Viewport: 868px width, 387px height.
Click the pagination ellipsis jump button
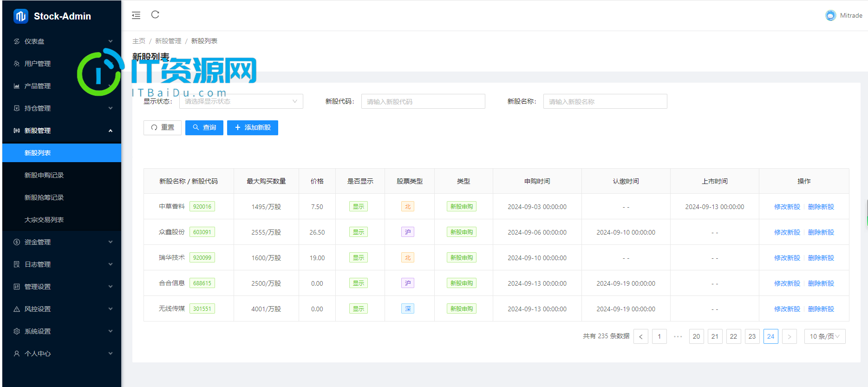point(678,336)
